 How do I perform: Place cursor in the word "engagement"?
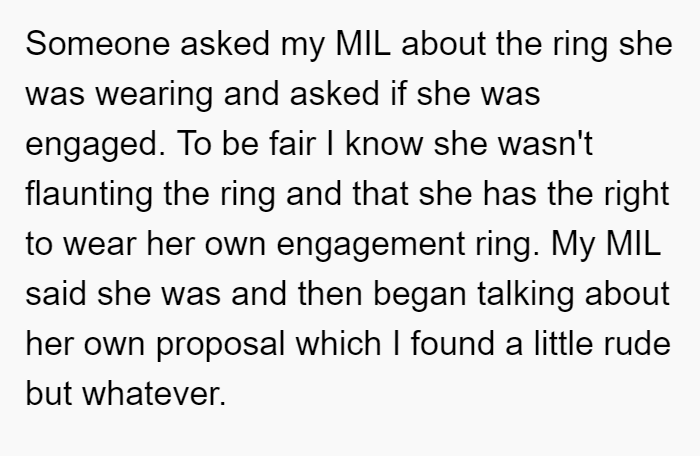tap(371, 244)
